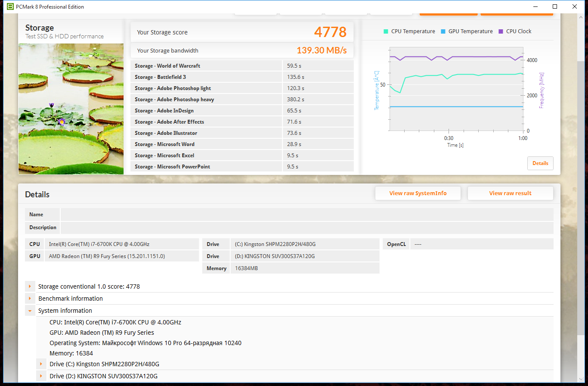The height and width of the screenshot is (386, 588).
Task: Click the "1:00" time axis label
Action: pos(523,138)
